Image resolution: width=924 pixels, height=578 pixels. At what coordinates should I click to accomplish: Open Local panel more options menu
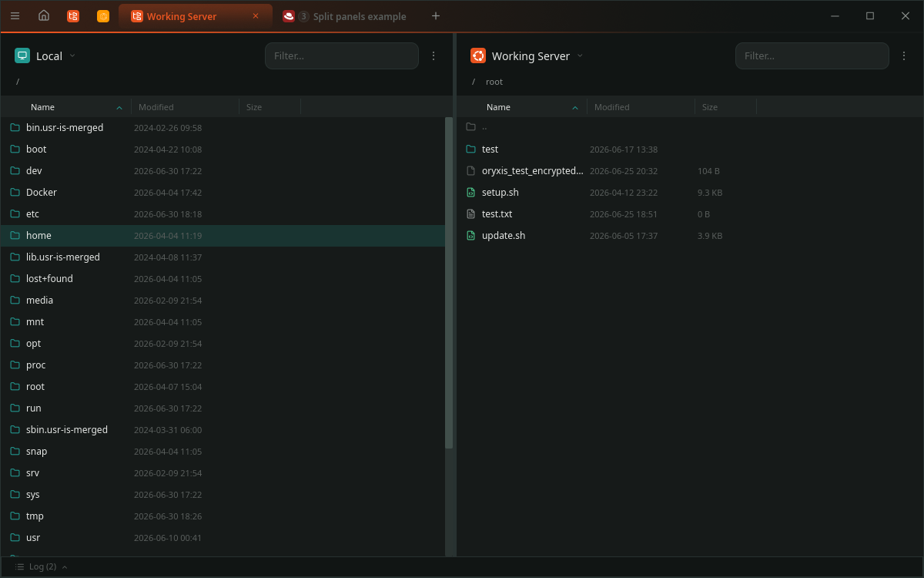click(434, 55)
